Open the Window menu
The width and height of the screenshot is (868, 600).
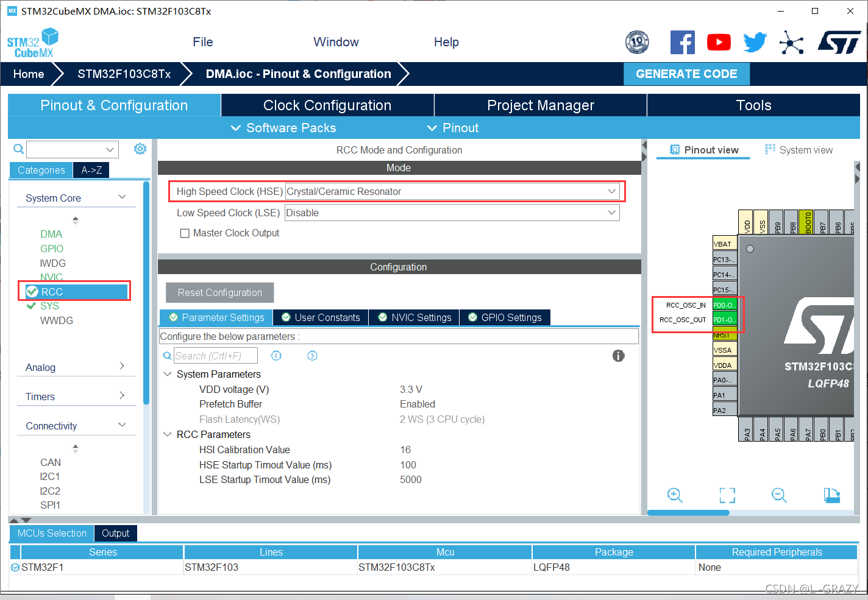[x=336, y=42]
